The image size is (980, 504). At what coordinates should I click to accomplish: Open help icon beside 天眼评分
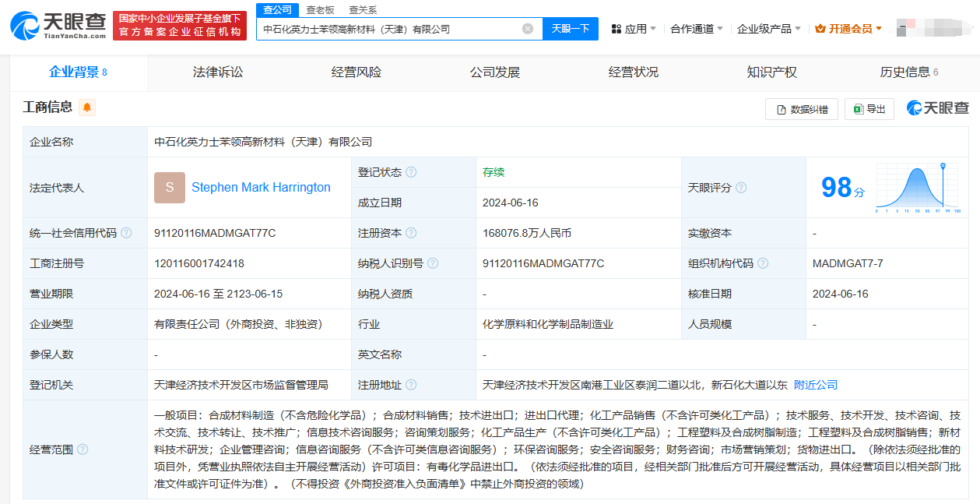point(741,188)
